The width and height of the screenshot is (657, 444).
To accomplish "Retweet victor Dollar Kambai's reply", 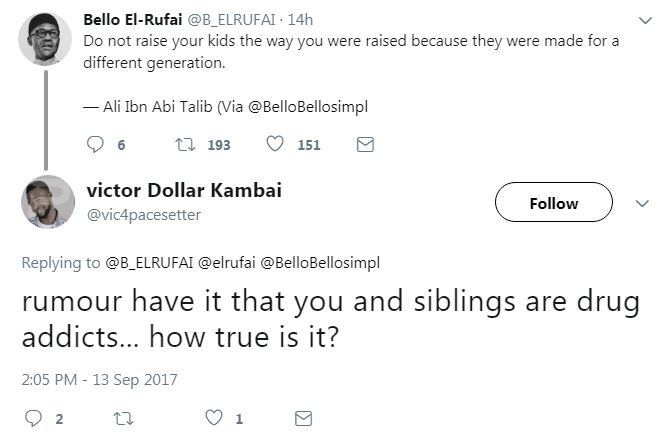I will tap(122, 418).
